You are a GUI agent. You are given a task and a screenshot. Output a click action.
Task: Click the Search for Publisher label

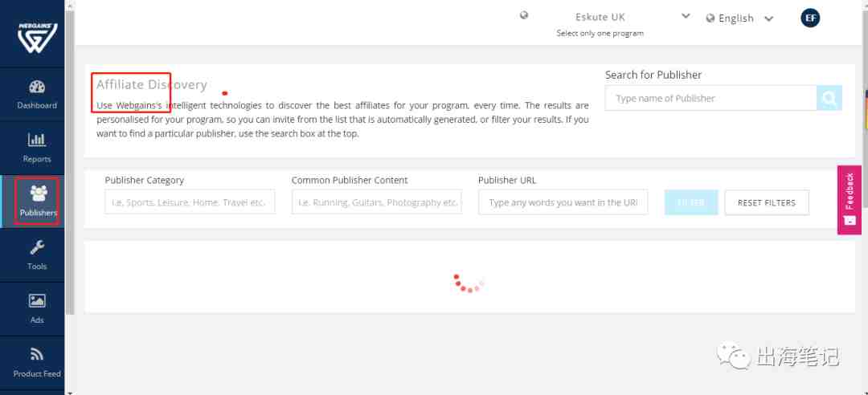(653, 75)
